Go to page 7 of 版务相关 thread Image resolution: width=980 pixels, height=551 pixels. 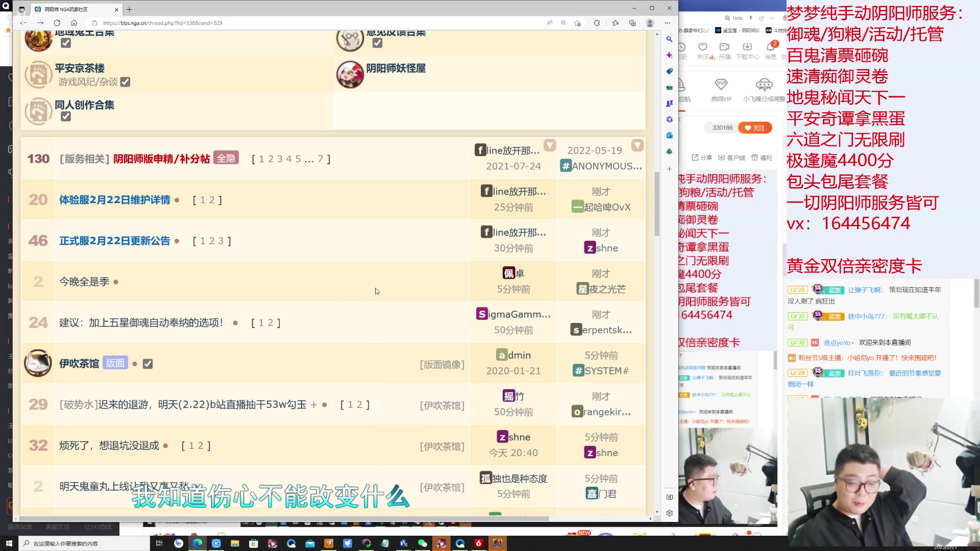(x=321, y=159)
